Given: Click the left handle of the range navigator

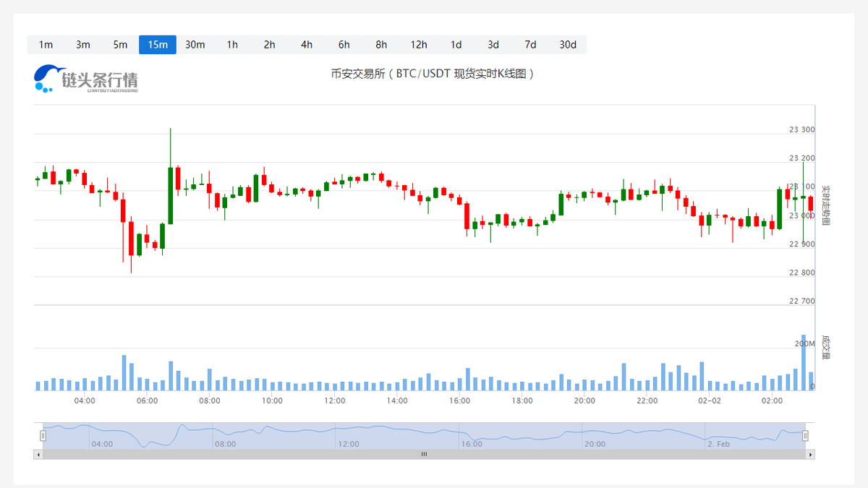Looking at the screenshot, I should click(43, 435).
